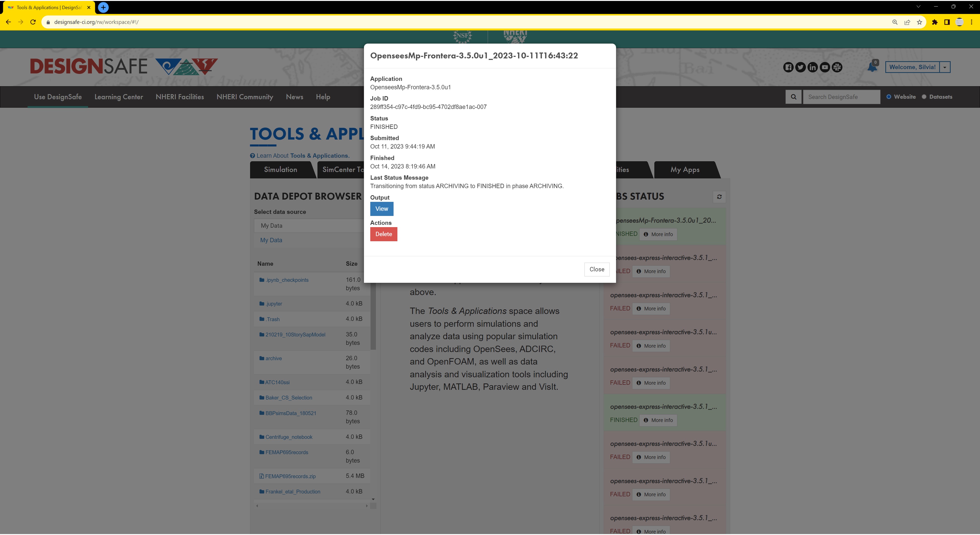
Task: Bookmark page with star icon
Action: pos(919,22)
